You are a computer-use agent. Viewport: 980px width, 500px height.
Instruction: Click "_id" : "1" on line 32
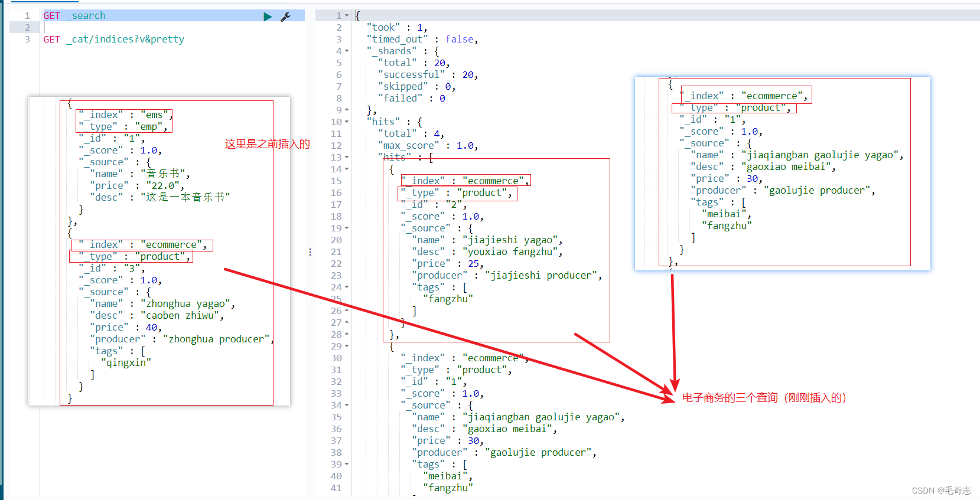pyautogui.click(x=434, y=382)
